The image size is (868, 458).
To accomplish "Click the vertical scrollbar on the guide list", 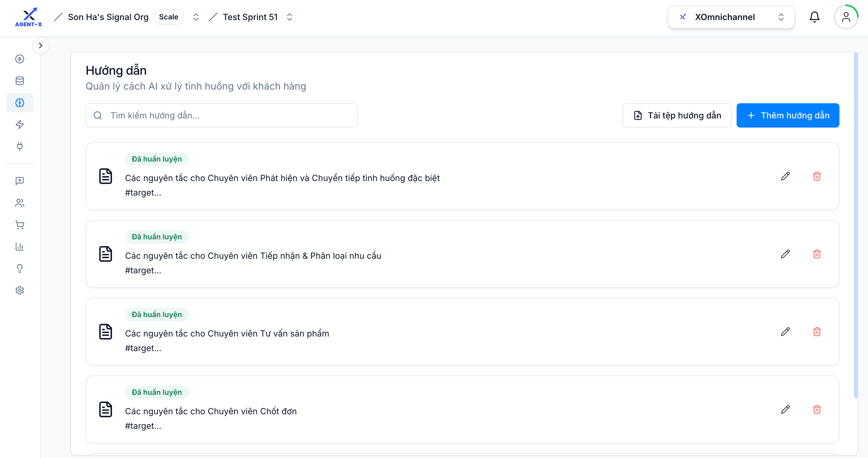I will [856, 225].
